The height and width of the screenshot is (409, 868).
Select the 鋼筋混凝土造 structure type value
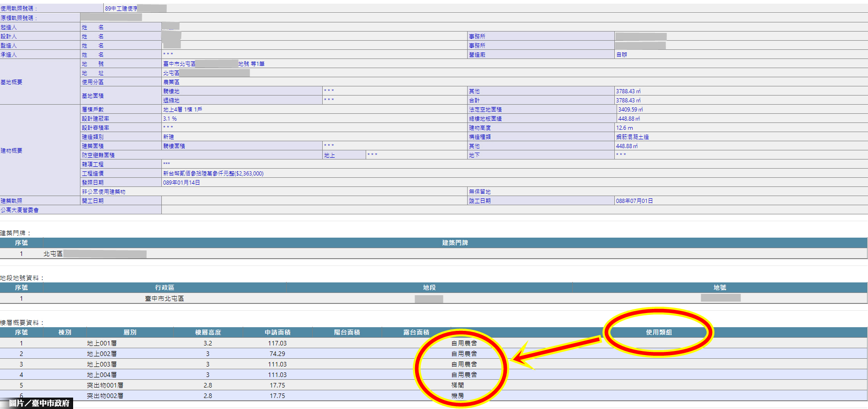tap(632, 137)
